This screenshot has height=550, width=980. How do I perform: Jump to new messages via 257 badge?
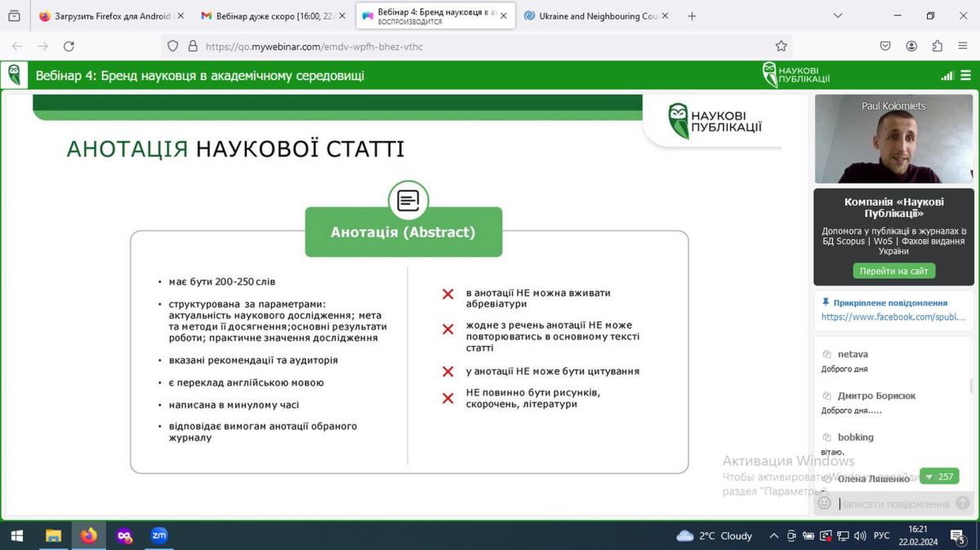[939, 477]
